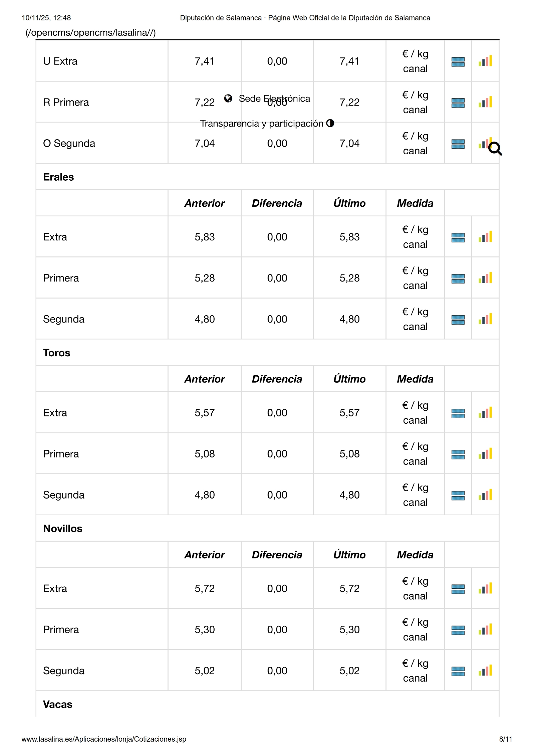Image resolution: width=534 pixels, height=756 pixels.
Task: Click table icon for O Segunda row
Action: [458, 144]
